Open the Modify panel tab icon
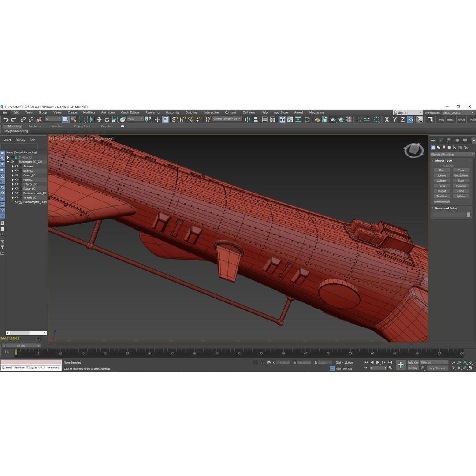The image size is (476, 476). coord(441,140)
